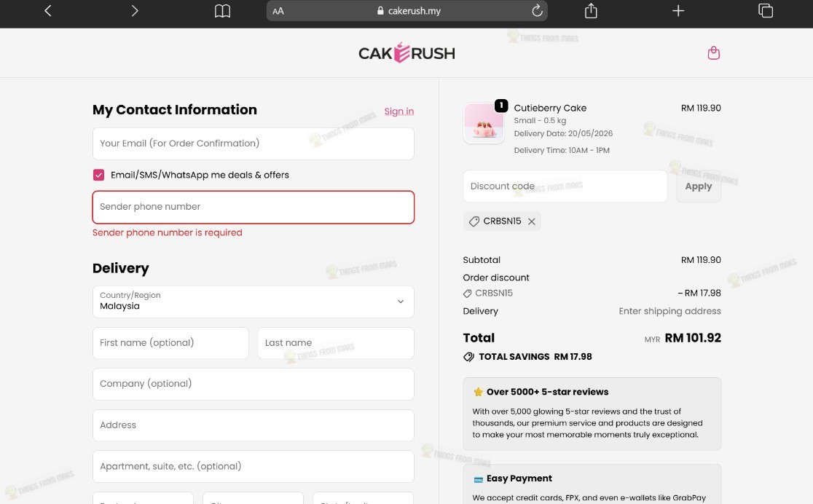Click TOTAL SAVINGS RM 17.98 text
The height and width of the screenshot is (504, 813).
click(x=535, y=357)
